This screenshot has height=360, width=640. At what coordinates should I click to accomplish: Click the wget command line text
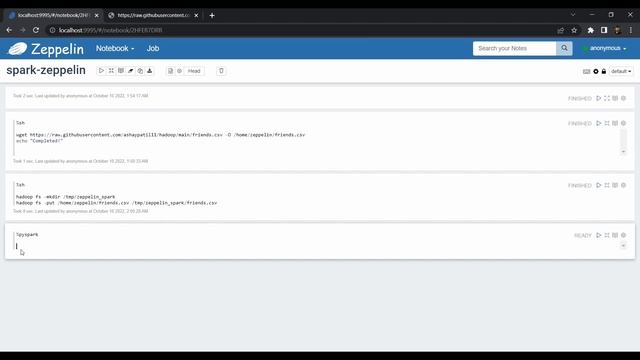click(x=160, y=135)
